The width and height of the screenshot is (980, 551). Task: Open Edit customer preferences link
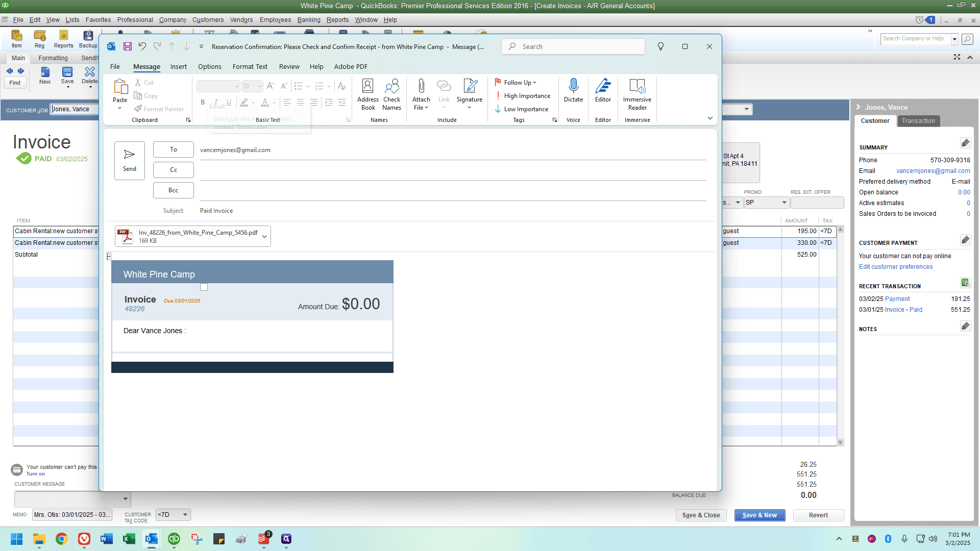click(x=895, y=267)
